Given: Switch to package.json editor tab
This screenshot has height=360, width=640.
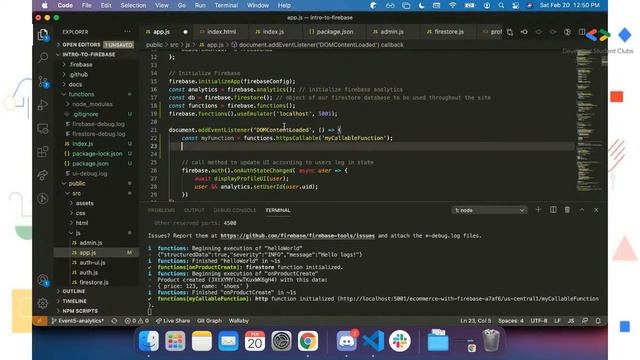Looking at the screenshot, I should click(x=334, y=32).
